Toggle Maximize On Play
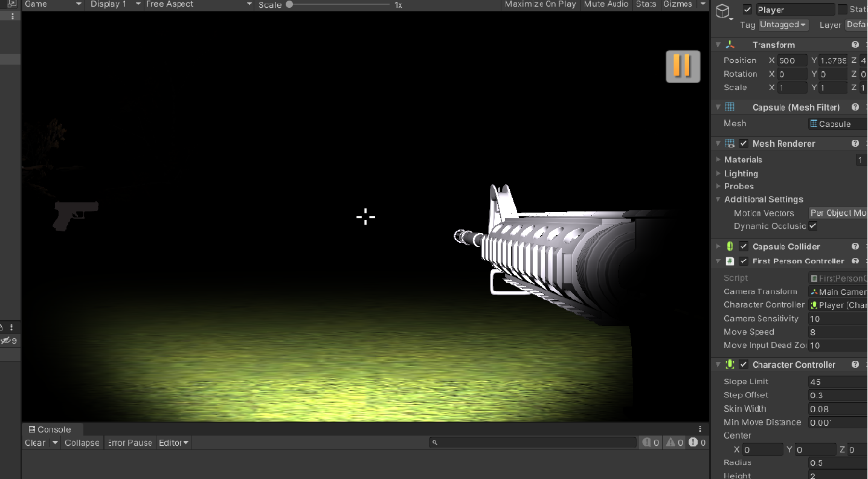 pyautogui.click(x=540, y=4)
